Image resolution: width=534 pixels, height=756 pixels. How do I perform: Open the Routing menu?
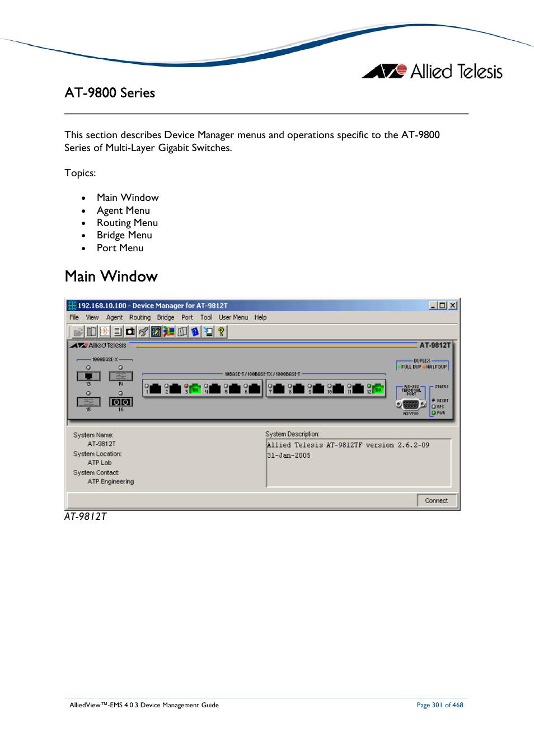pyautogui.click(x=140, y=317)
